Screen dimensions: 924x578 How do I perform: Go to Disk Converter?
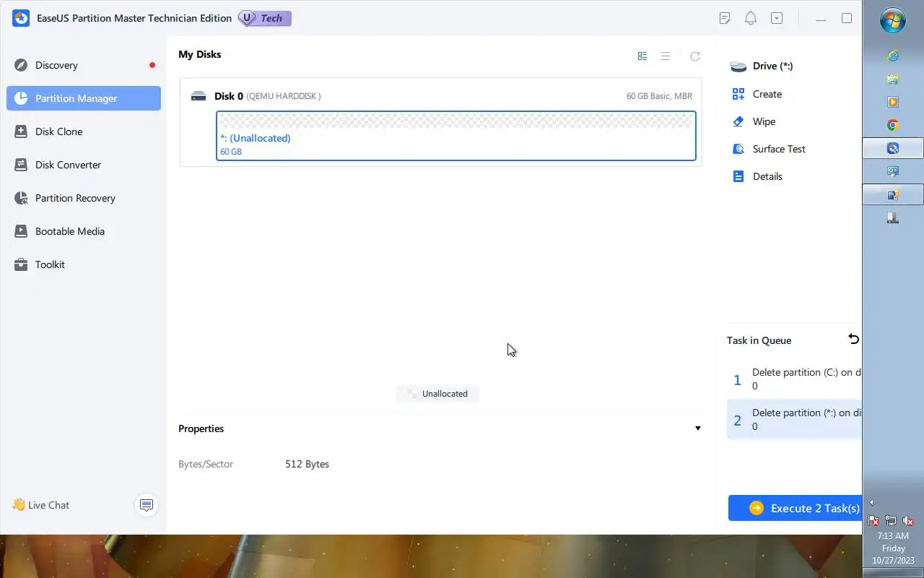(84, 165)
